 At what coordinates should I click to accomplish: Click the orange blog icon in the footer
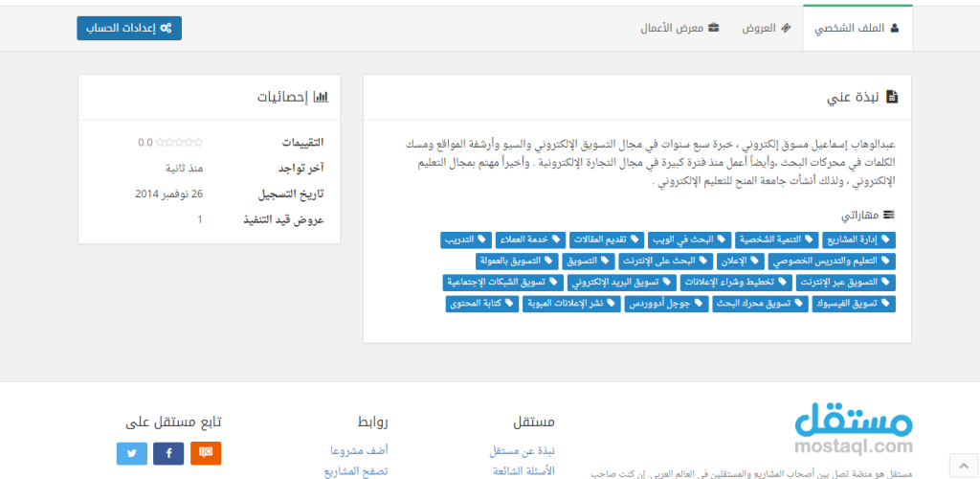[x=206, y=453]
